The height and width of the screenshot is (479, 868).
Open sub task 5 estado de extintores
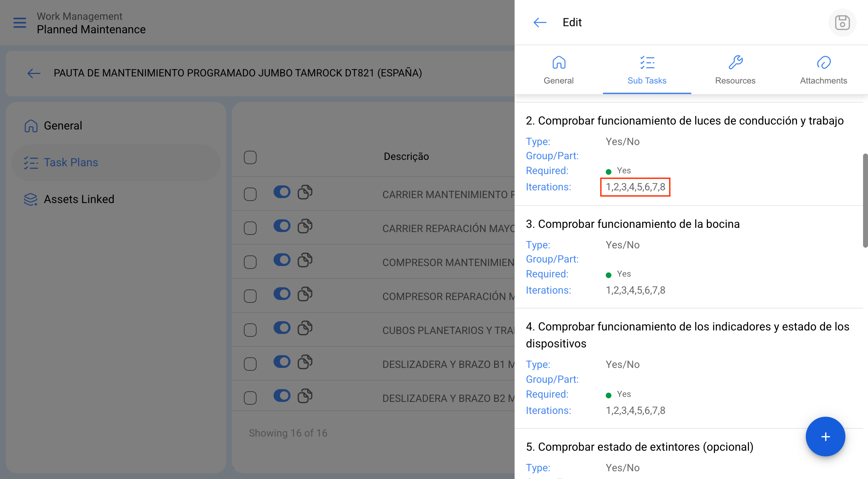click(640, 447)
